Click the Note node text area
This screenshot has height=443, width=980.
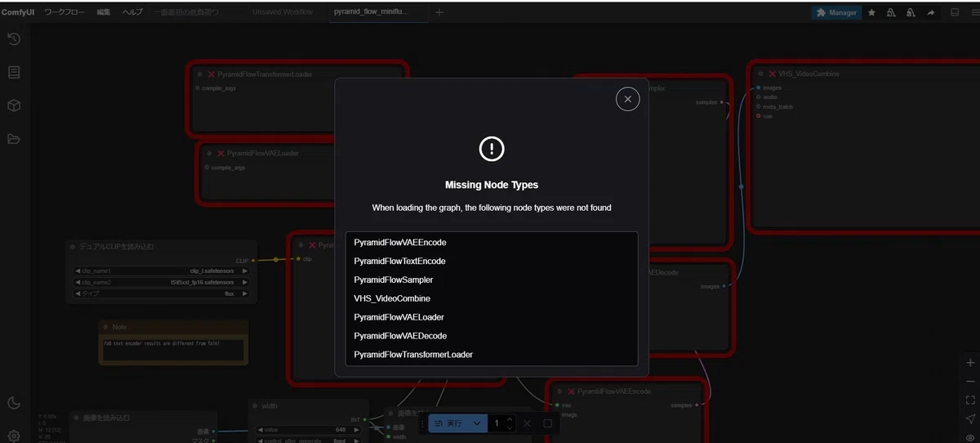pyautogui.click(x=172, y=349)
